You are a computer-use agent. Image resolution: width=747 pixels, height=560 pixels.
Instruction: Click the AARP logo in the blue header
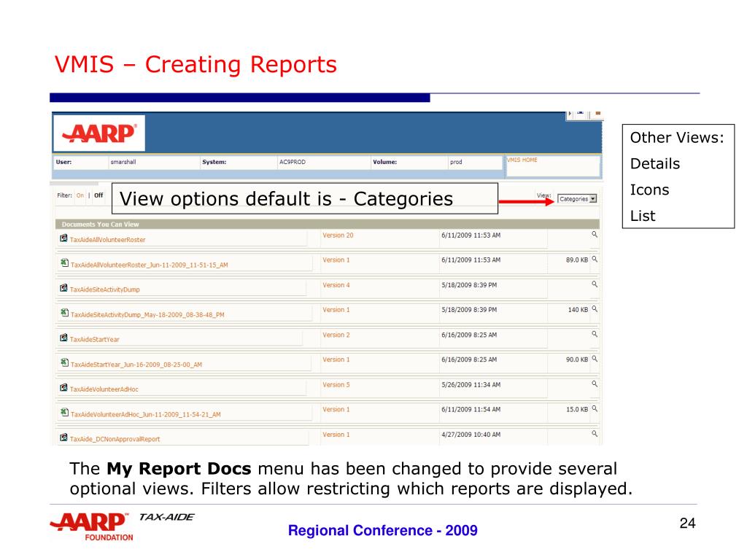[x=99, y=133]
